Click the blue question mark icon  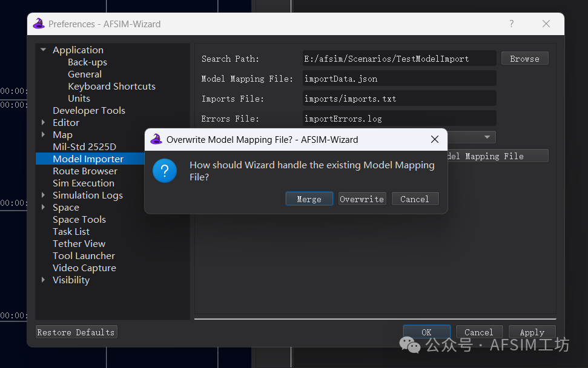click(x=165, y=171)
